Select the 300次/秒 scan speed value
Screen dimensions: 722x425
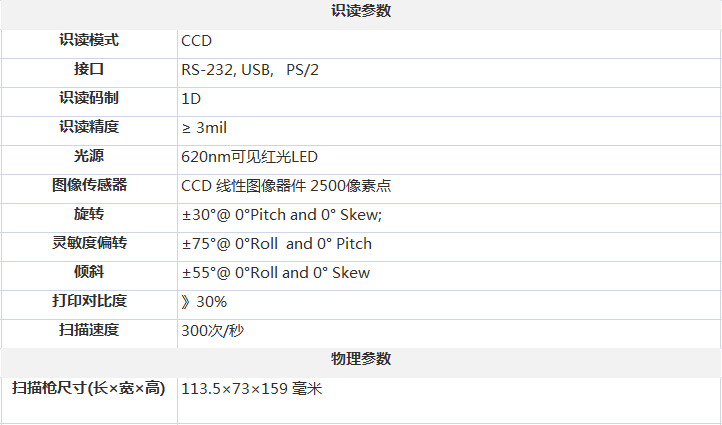tap(211, 331)
